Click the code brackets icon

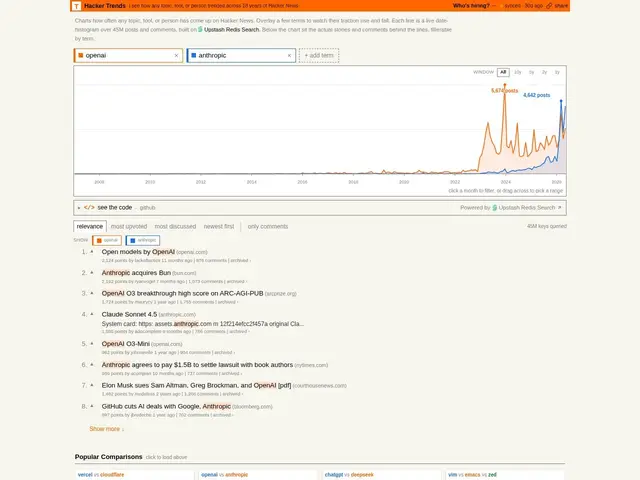[89, 208]
